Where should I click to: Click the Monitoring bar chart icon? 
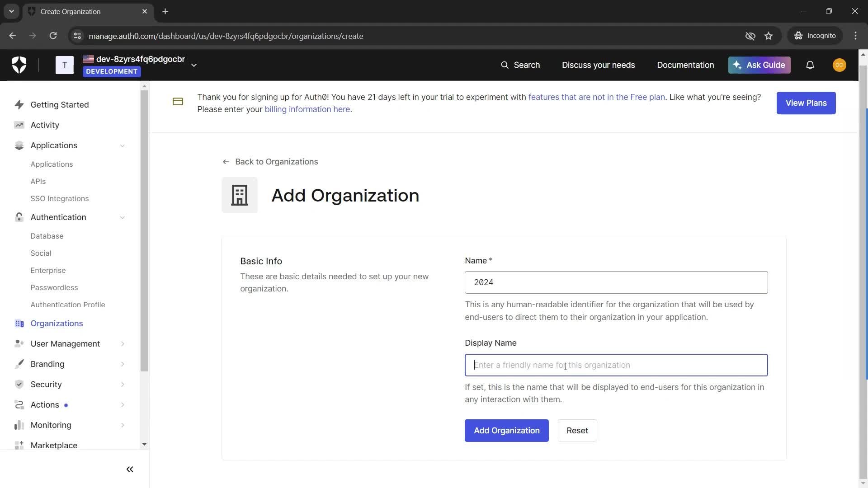coord(19,425)
